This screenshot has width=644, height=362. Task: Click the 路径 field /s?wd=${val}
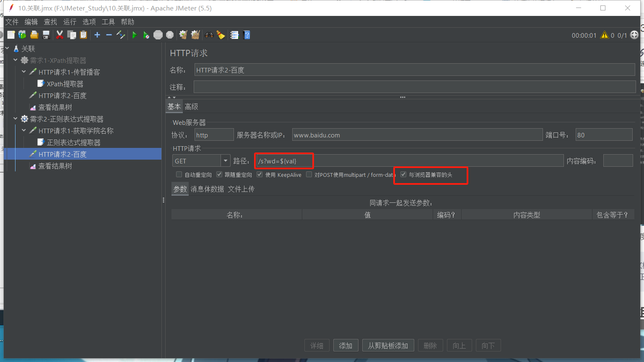tap(409, 160)
